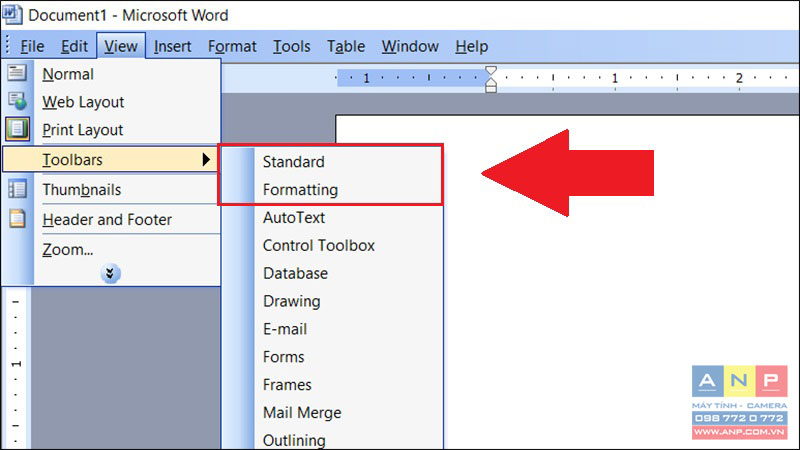Image resolution: width=800 pixels, height=450 pixels.
Task: Click the Header and Footer icon
Action: click(17, 218)
